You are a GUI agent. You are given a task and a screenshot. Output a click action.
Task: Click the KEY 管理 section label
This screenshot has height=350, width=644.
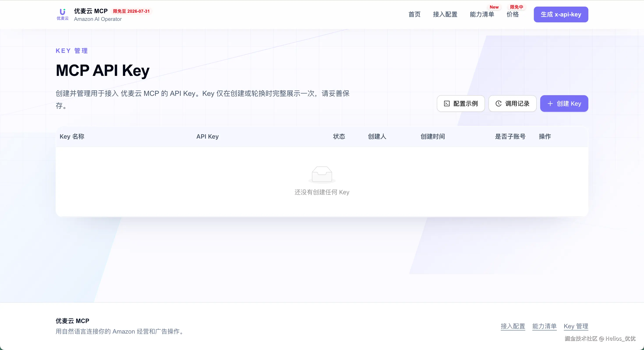click(x=72, y=51)
